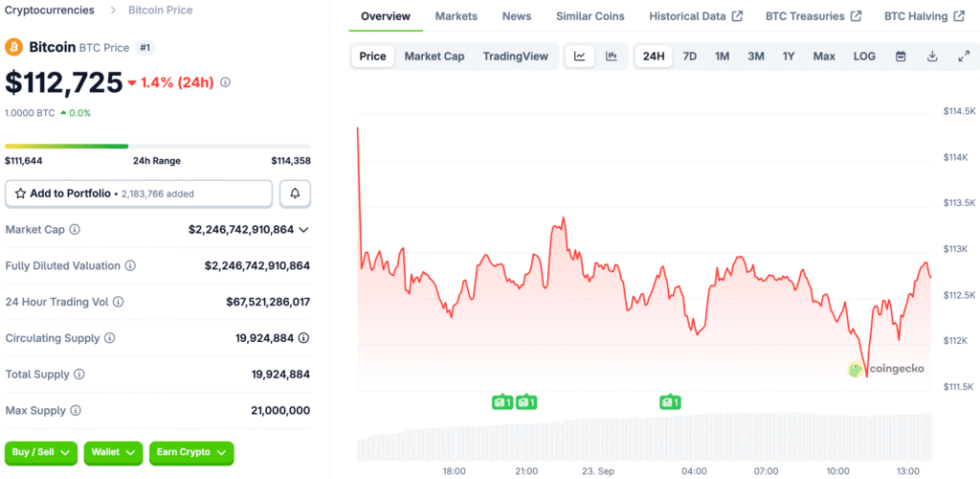The image size is (980, 479).
Task: Switch to line chart view icon
Action: coord(580,57)
